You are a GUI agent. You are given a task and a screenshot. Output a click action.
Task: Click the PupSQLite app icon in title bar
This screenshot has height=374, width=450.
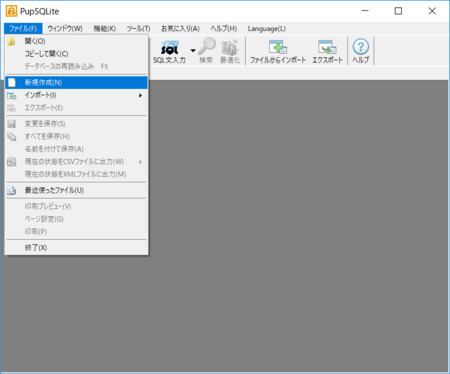coord(11,11)
